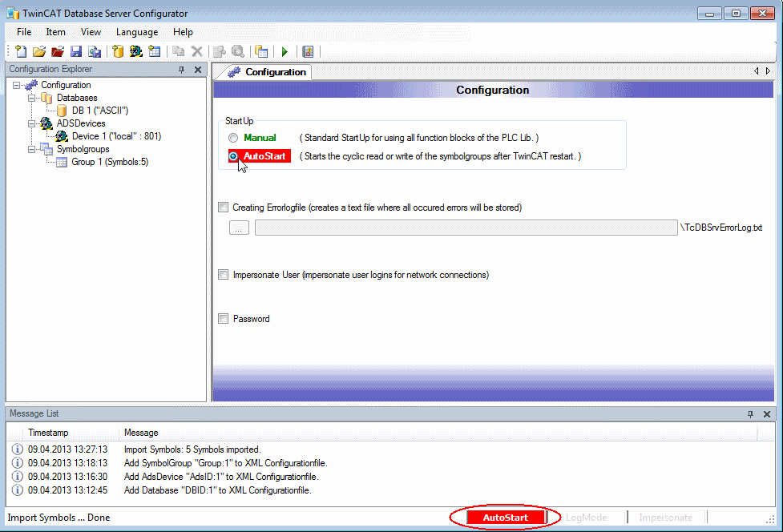Viewport: 783px width, 532px height.
Task: Select the 'Add SymbolGroup "Group:1"' message row
Action: (225, 463)
